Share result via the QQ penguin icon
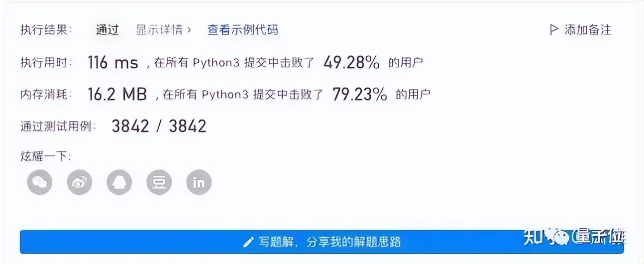The width and height of the screenshot is (644, 264). pos(119,182)
